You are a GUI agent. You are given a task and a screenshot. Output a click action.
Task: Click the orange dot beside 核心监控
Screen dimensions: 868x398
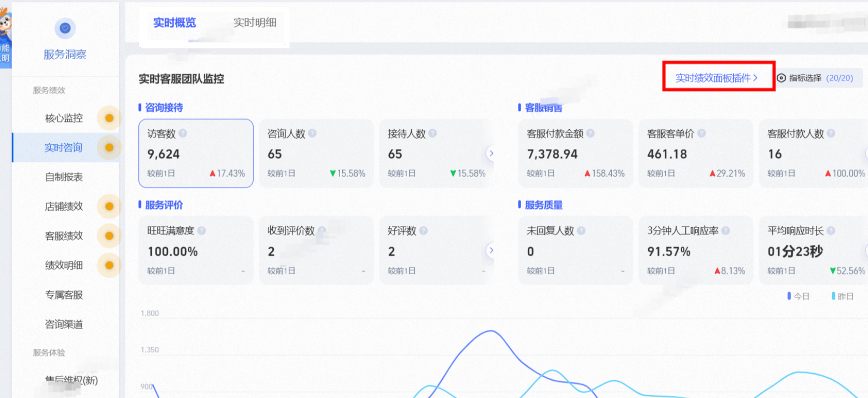tap(109, 118)
